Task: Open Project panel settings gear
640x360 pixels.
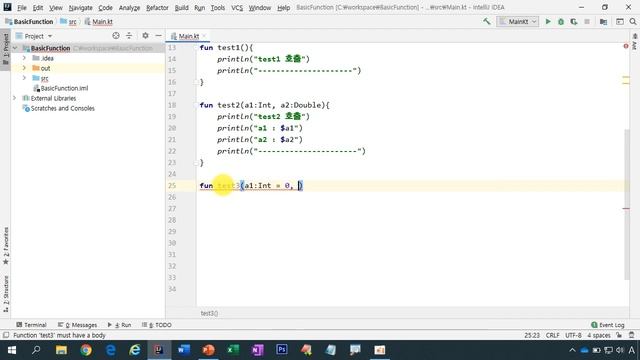Action: [x=145, y=36]
